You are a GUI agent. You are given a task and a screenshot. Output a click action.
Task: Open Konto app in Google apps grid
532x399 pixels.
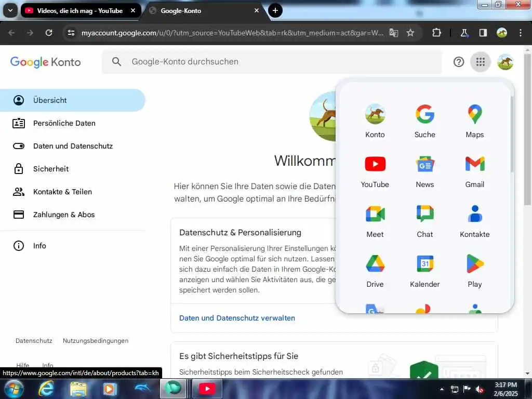375,121
